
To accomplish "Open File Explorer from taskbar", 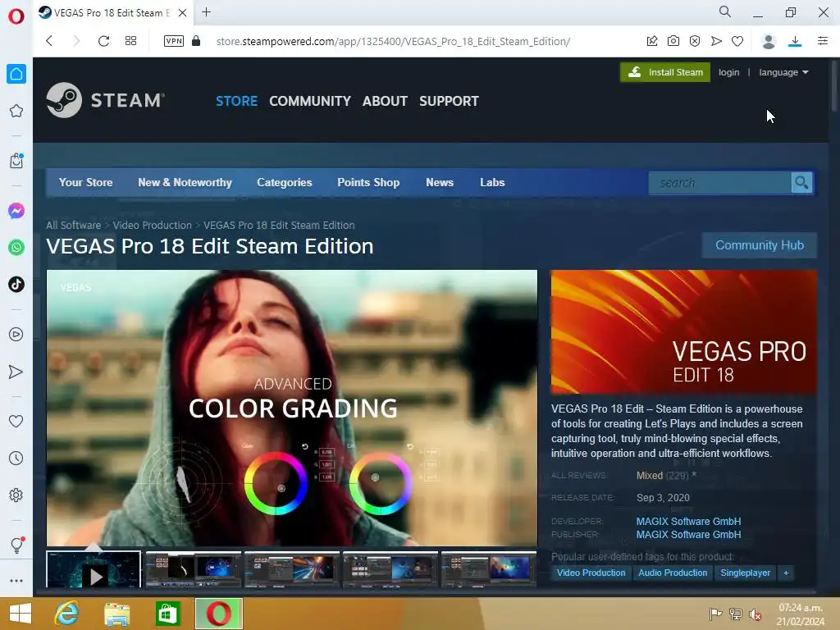I will [x=116, y=614].
